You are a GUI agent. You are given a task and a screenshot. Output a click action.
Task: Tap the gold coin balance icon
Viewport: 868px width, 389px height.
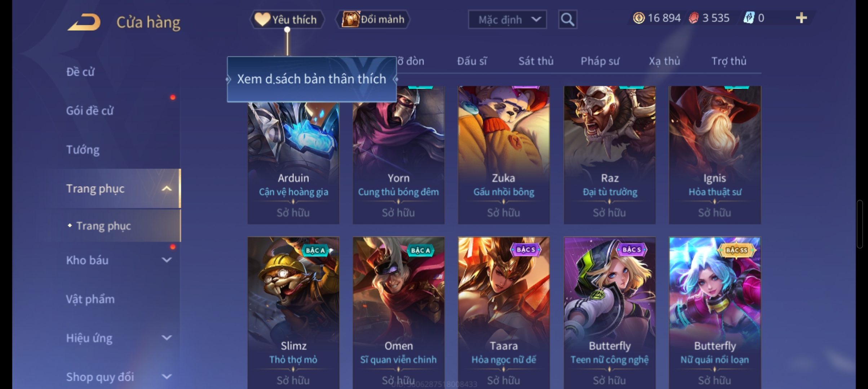pos(638,18)
